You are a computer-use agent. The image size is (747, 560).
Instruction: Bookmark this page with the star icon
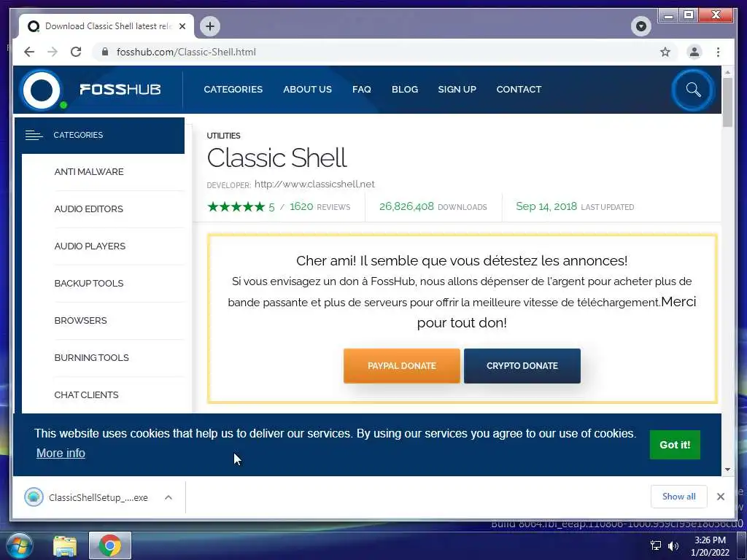[x=665, y=52]
